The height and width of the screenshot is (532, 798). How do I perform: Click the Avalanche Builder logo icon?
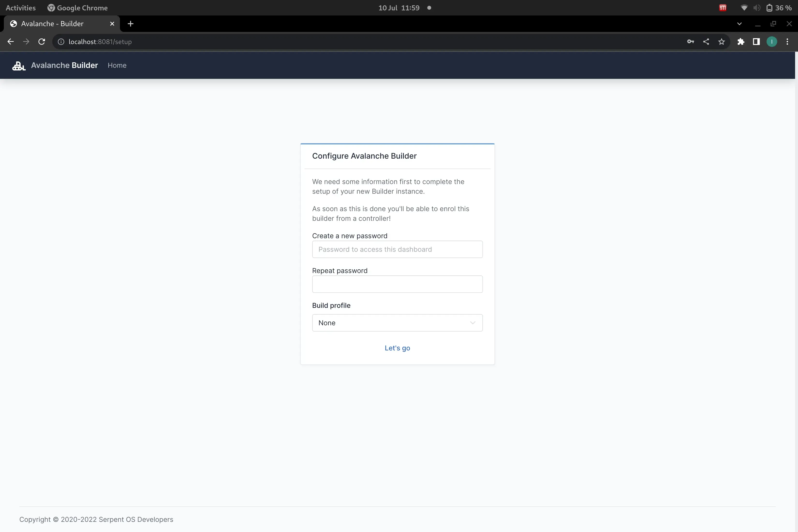[19, 66]
